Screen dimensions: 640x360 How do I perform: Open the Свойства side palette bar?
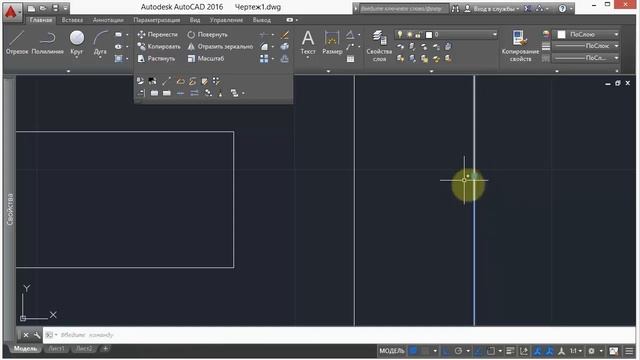(x=10, y=209)
